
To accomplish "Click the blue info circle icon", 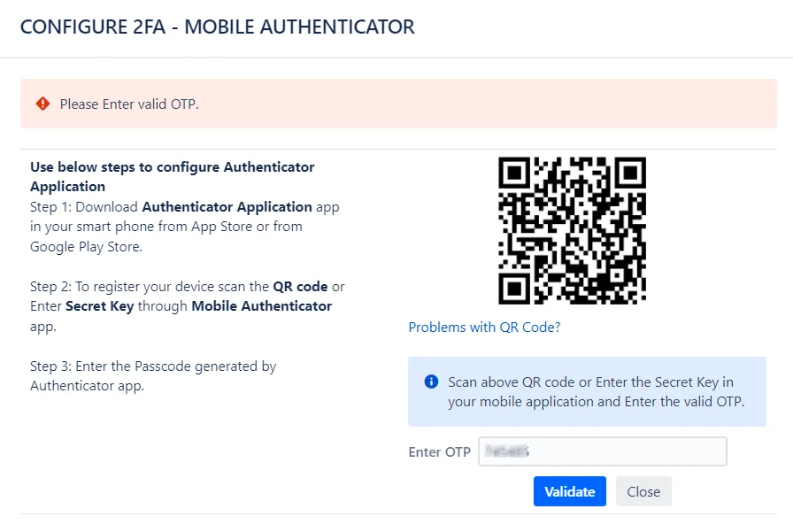I will 431,382.
